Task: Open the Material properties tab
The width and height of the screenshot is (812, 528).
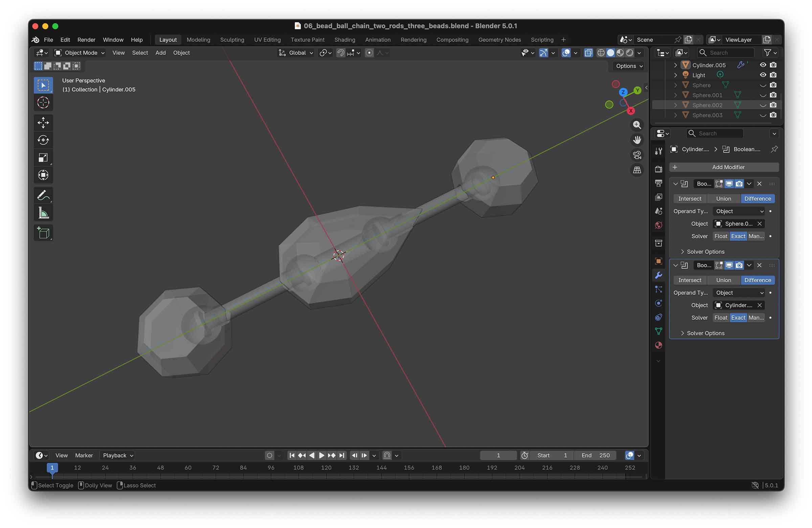Action: click(658, 345)
